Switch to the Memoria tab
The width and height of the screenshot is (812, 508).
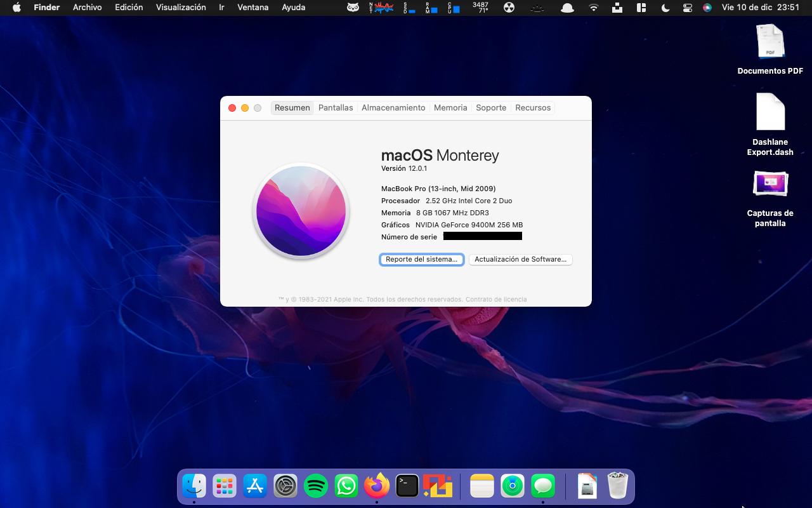pyautogui.click(x=450, y=108)
